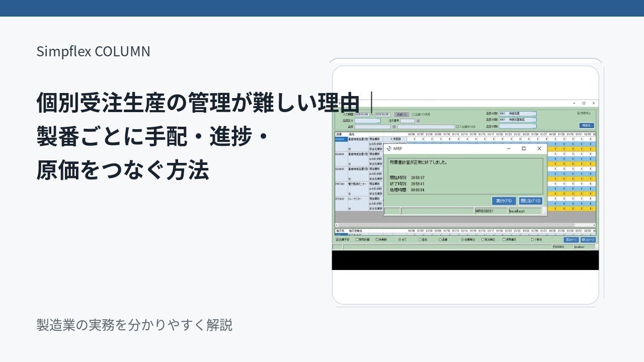Toggle the 入出庫ありのみ checkbox
The height and width of the screenshot is (362, 644).
click(456, 127)
